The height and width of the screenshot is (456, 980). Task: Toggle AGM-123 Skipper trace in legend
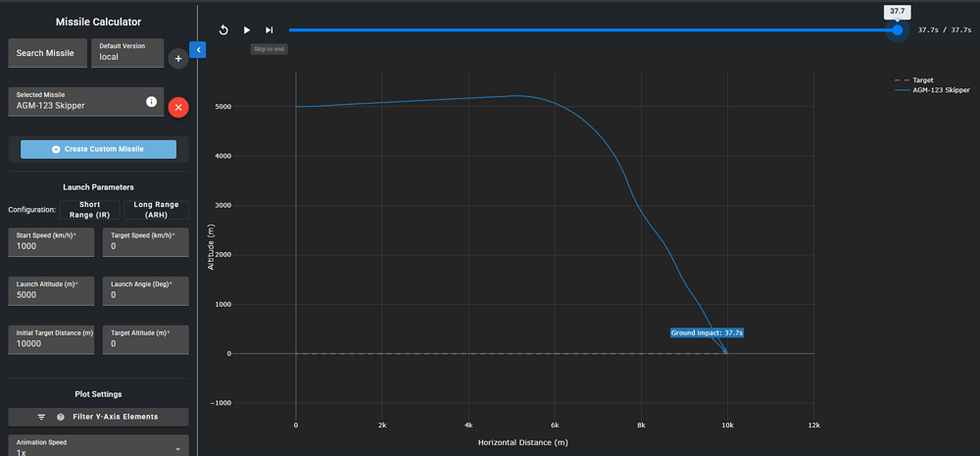coord(934,89)
